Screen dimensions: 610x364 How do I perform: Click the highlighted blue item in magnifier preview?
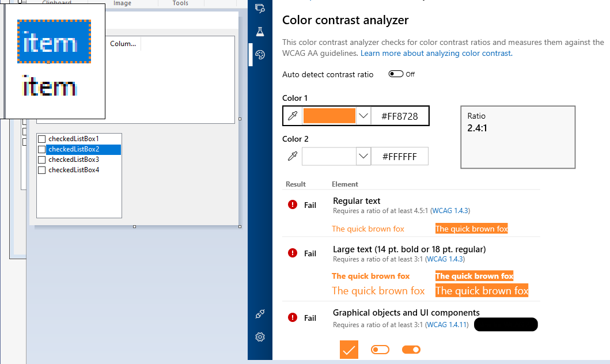[x=54, y=41]
